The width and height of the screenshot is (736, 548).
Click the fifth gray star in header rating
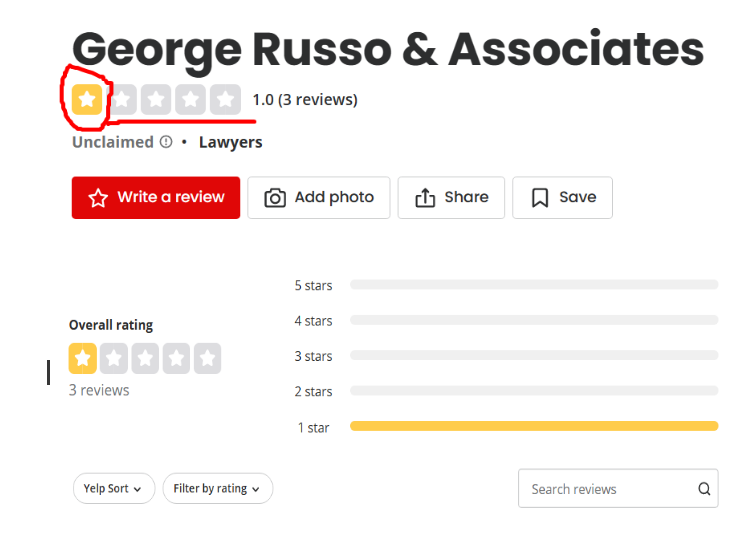click(x=225, y=100)
